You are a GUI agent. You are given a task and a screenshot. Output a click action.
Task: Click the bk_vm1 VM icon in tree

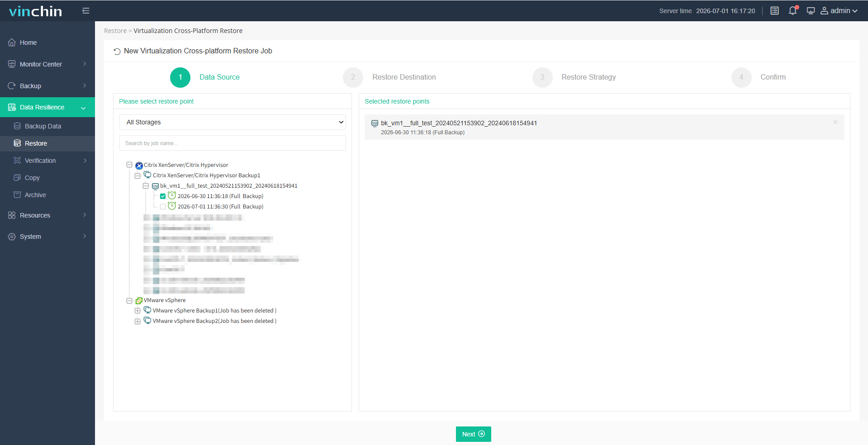156,186
